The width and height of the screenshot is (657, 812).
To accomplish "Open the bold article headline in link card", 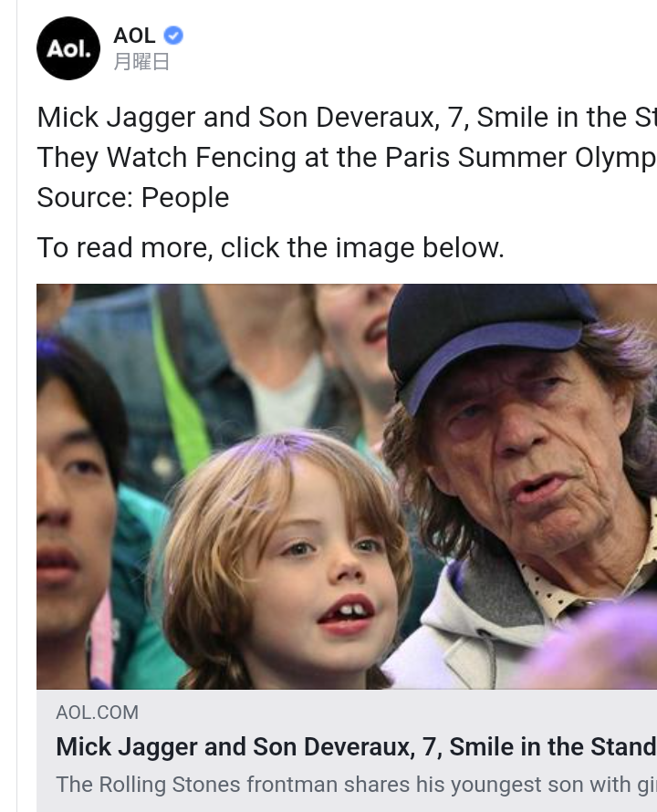I will [x=357, y=746].
